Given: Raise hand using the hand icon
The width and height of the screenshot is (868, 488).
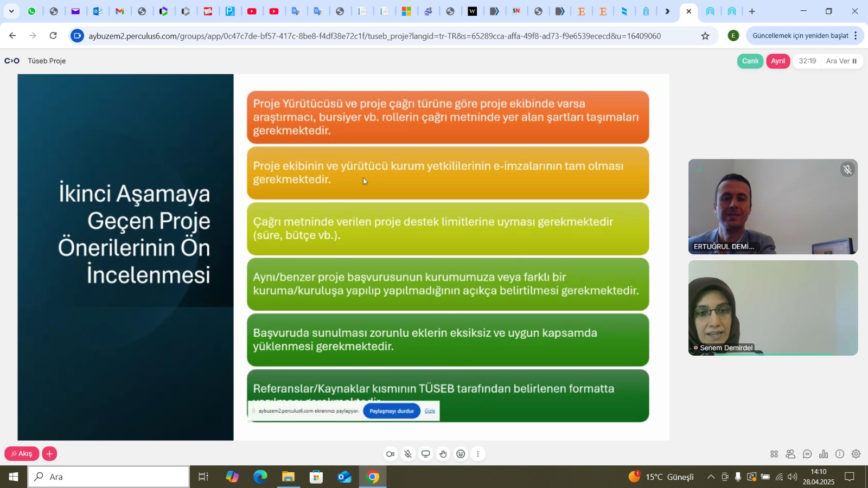Looking at the screenshot, I should coord(443,454).
